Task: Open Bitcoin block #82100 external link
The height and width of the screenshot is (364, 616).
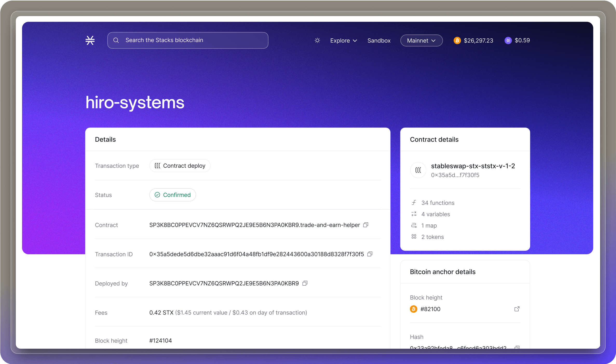Action: click(517, 309)
